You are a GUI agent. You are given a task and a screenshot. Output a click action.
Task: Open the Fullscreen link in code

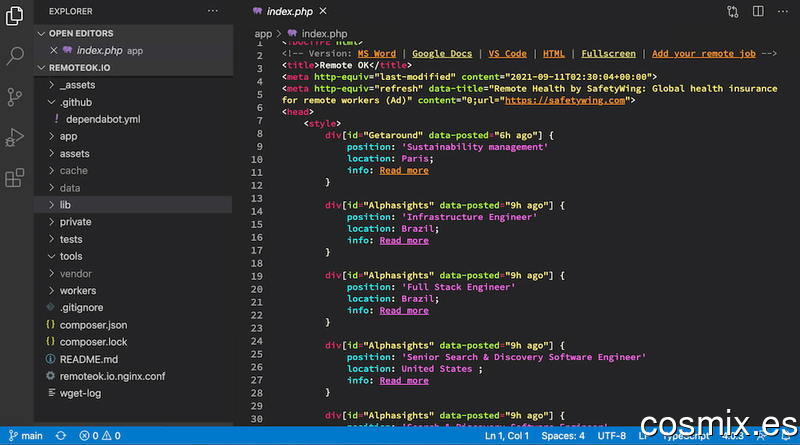(x=608, y=54)
